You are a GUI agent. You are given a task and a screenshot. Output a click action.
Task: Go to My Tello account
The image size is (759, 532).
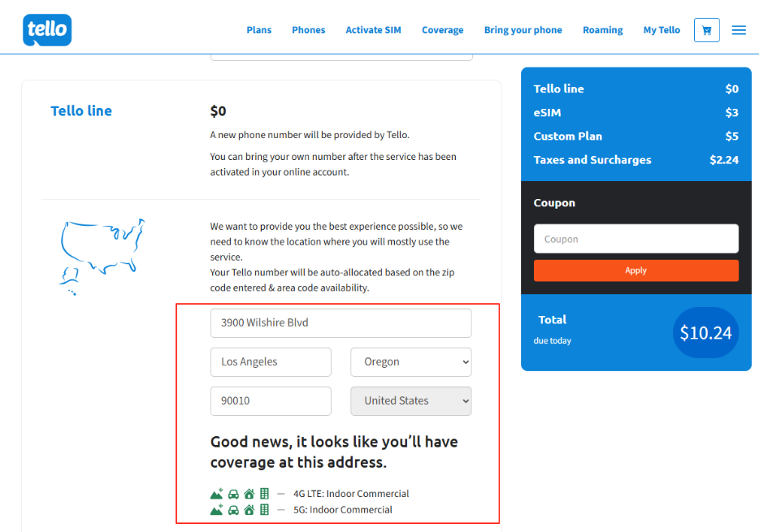click(x=661, y=30)
